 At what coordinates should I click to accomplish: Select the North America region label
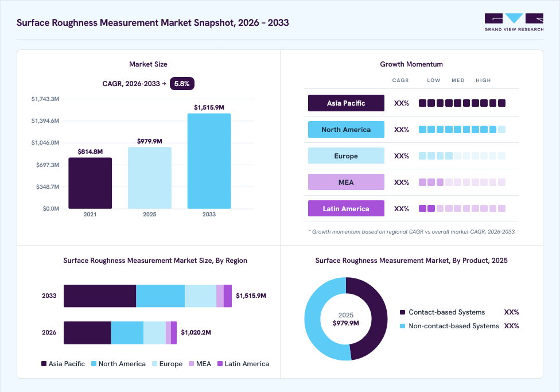[x=346, y=129]
